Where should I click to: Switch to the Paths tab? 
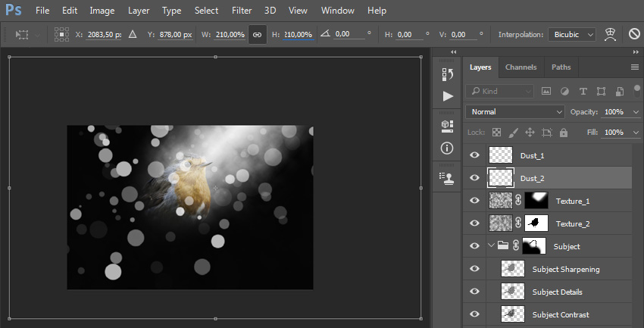pos(561,67)
